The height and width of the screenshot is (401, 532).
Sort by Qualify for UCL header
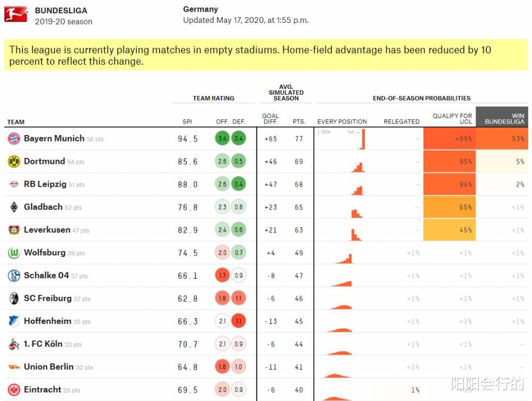pos(452,118)
